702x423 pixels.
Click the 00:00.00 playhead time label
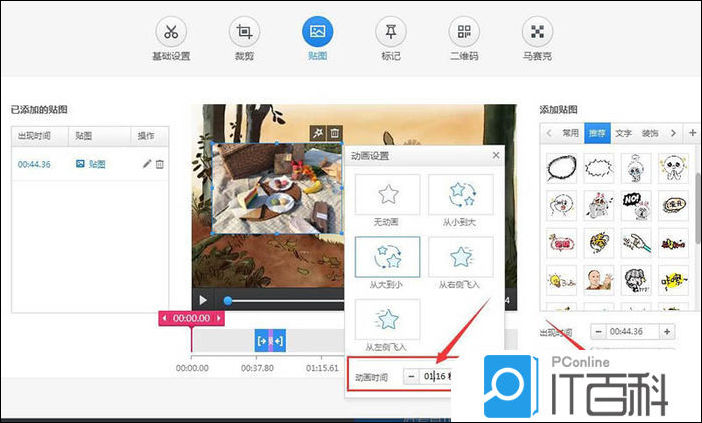pos(191,318)
